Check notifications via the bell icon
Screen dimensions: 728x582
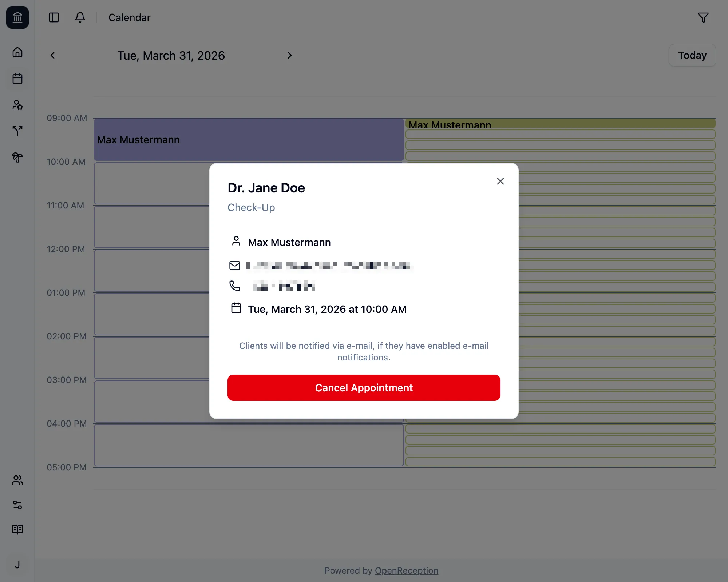(x=80, y=17)
